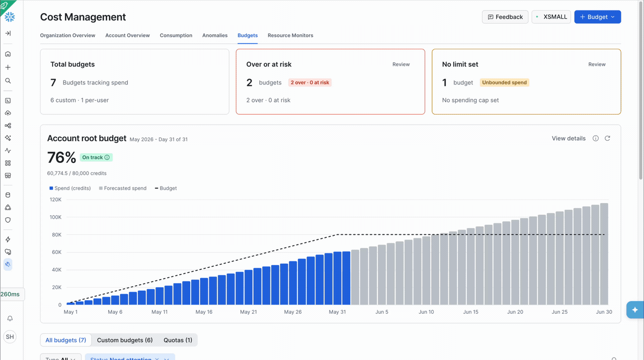Open the Home icon in the sidebar
The height and width of the screenshot is (360, 644).
point(8,54)
